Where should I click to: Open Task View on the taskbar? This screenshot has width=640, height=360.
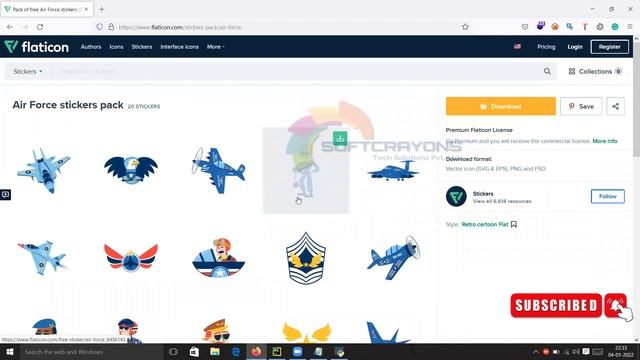click(173, 351)
